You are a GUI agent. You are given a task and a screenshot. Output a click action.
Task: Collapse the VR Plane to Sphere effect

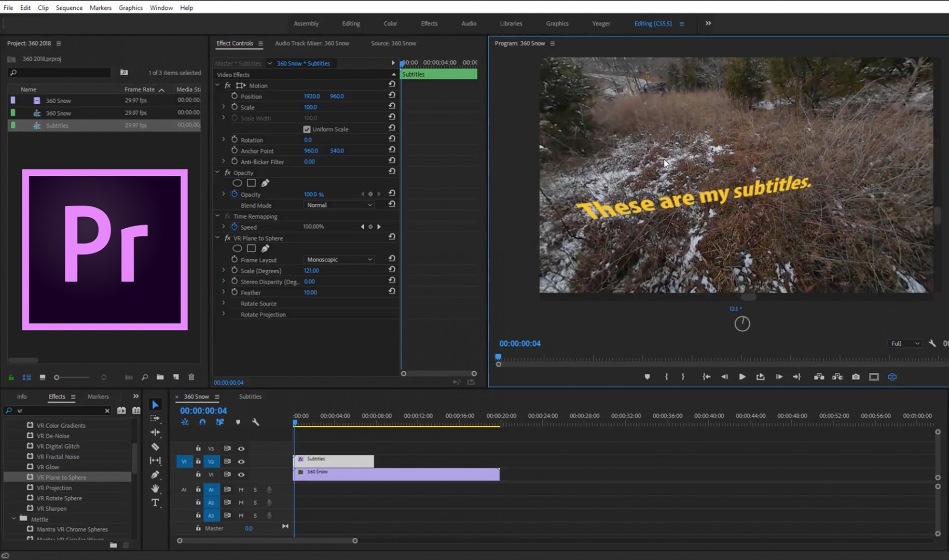217,237
